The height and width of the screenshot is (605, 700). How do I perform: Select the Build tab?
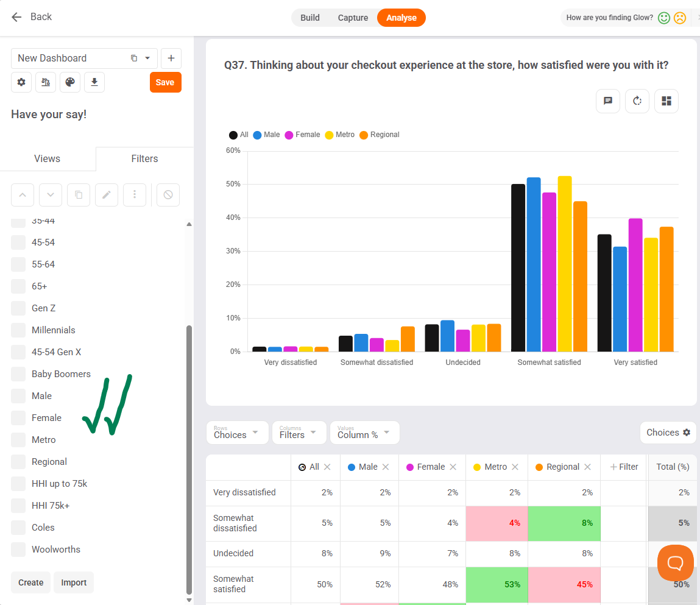pos(310,18)
